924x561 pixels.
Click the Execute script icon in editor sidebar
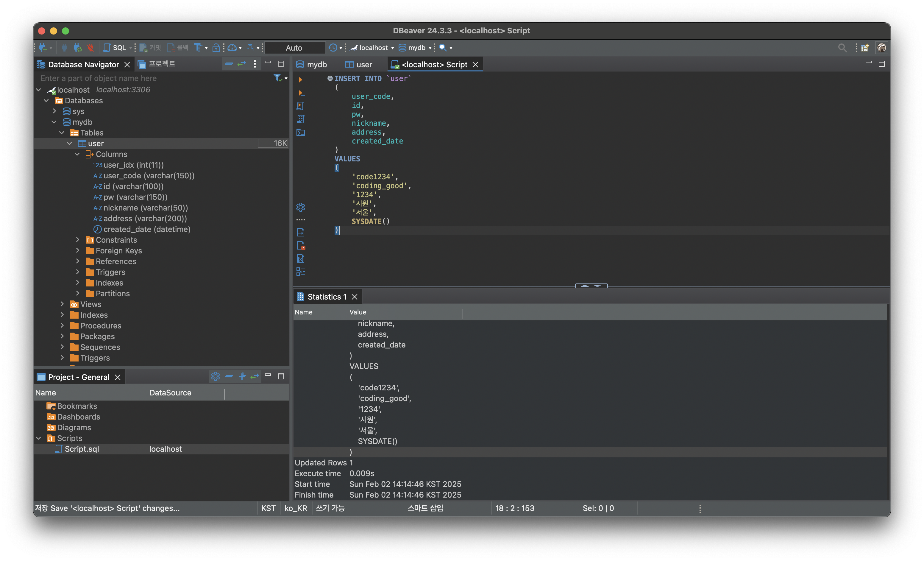click(x=300, y=106)
